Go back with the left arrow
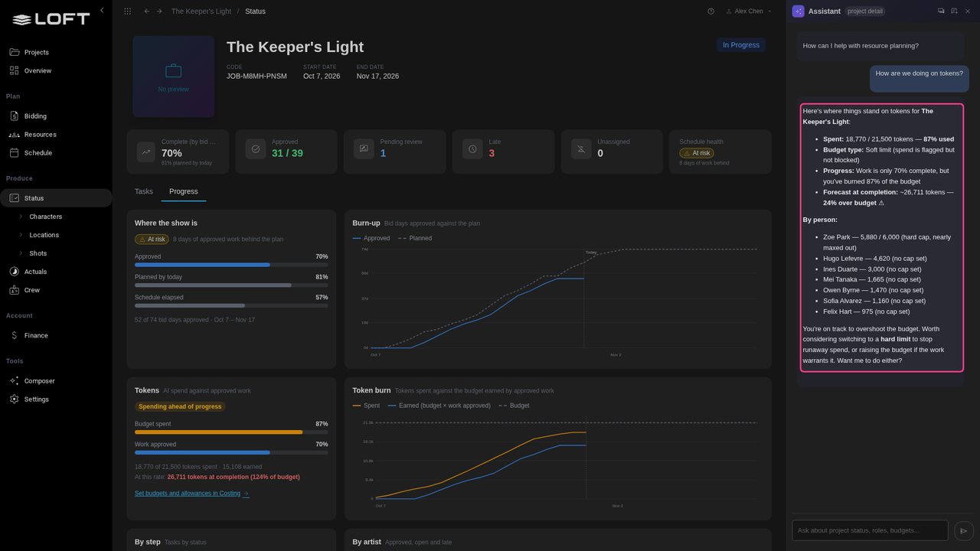The height and width of the screenshot is (551, 980). click(x=147, y=11)
